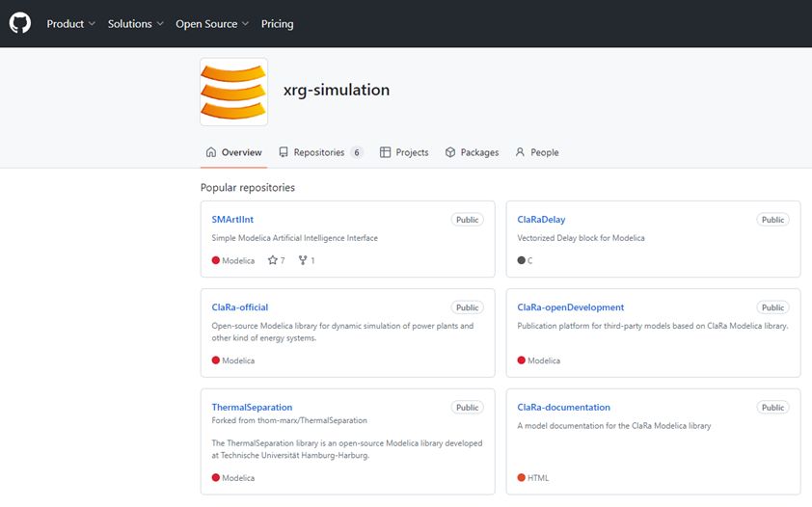Click the HTML label on ClaRa-documentation card
The image size is (812, 507).
pyautogui.click(x=538, y=478)
